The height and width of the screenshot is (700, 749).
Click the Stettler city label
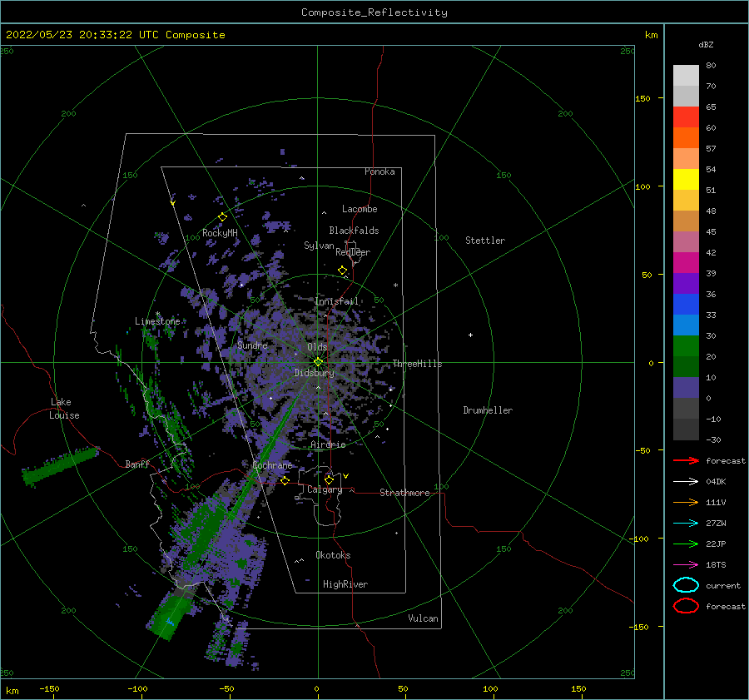(x=485, y=241)
